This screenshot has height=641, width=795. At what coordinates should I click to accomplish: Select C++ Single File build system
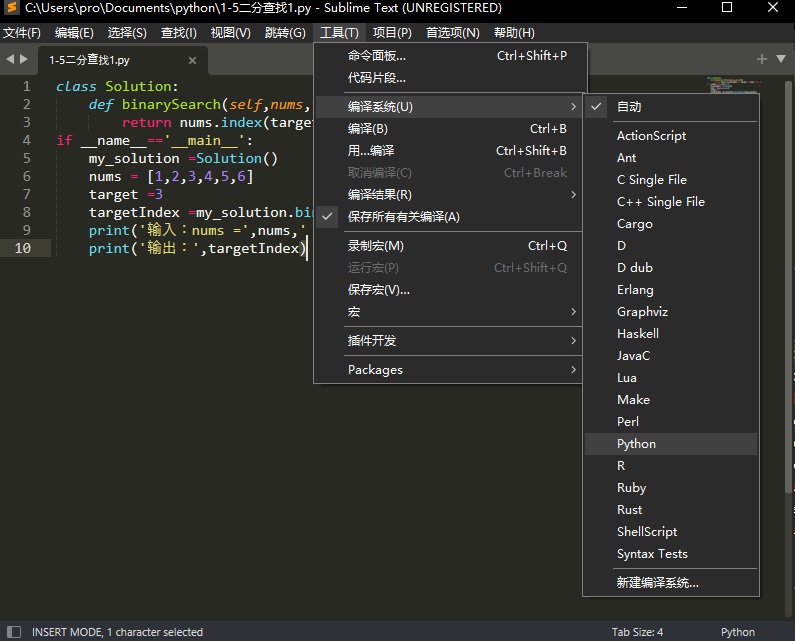coord(671,202)
